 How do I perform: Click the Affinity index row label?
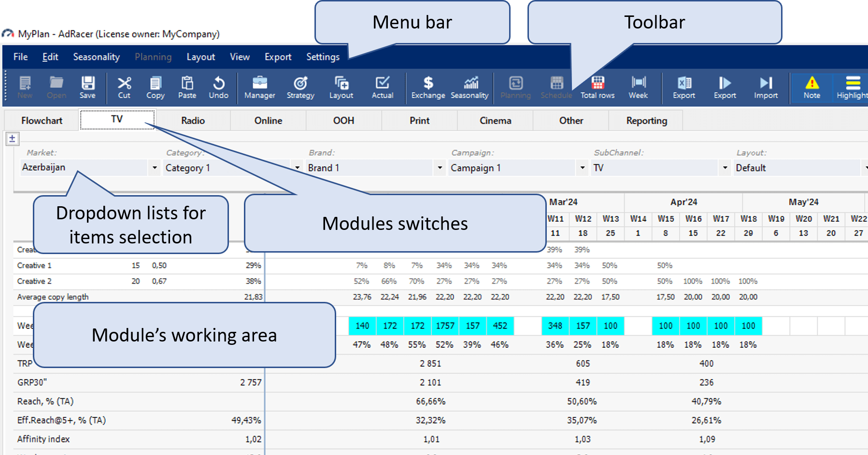coord(43,439)
